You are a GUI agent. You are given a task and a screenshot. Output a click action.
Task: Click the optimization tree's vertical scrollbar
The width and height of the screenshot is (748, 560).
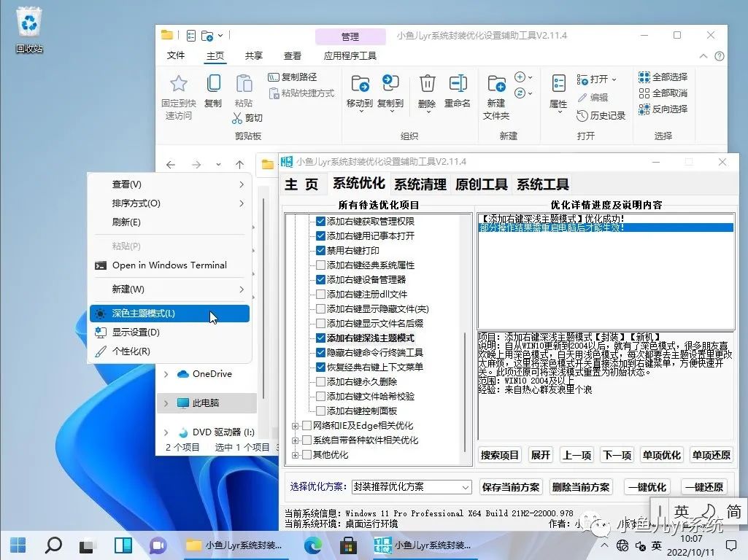[465, 392]
